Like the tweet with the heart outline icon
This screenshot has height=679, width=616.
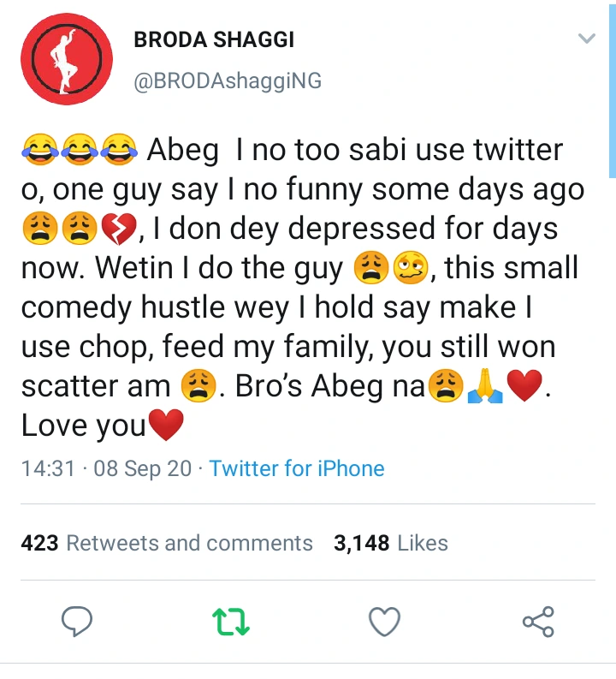384,621
